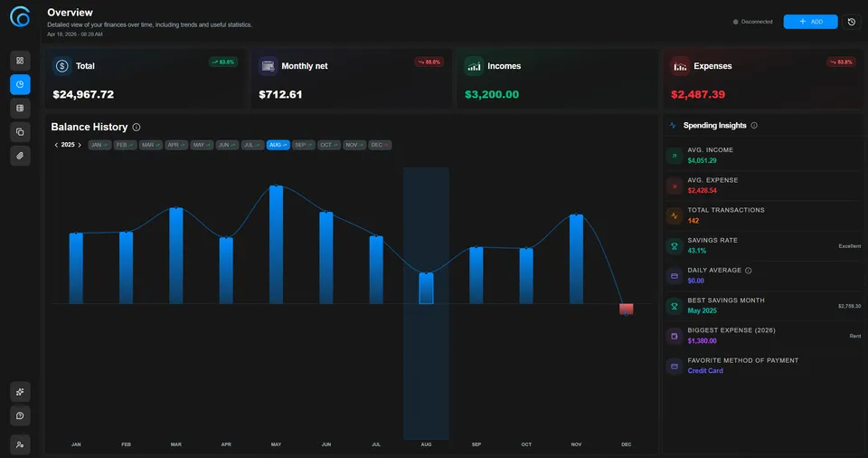Advance to next year with right chevron
Viewport: 868px width, 458px height.
tap(80, 145)
